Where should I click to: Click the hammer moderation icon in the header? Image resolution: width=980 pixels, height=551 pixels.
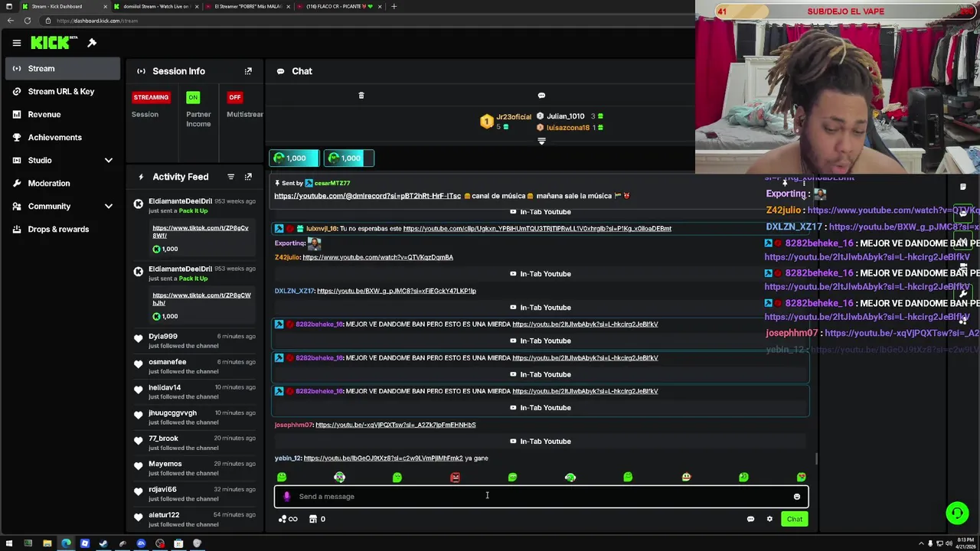[x=92, y=43]
